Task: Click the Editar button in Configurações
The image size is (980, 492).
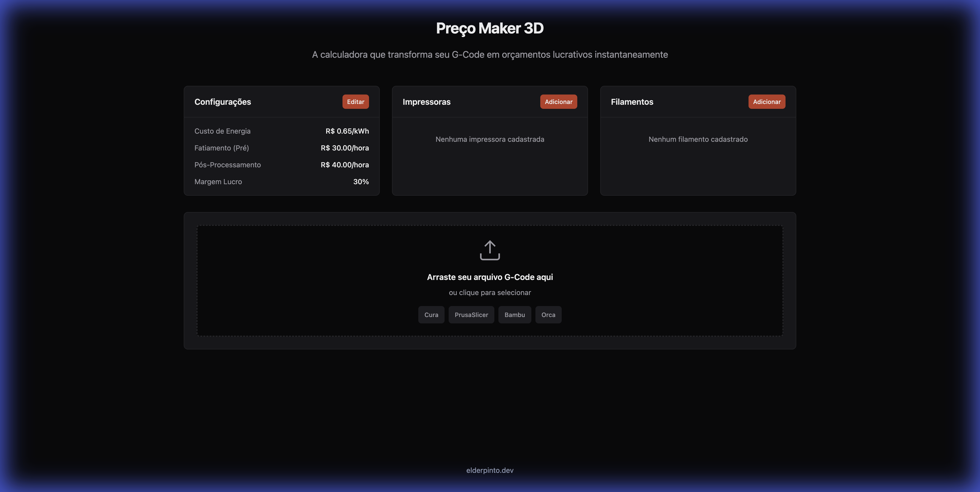Action: (355, 102)
